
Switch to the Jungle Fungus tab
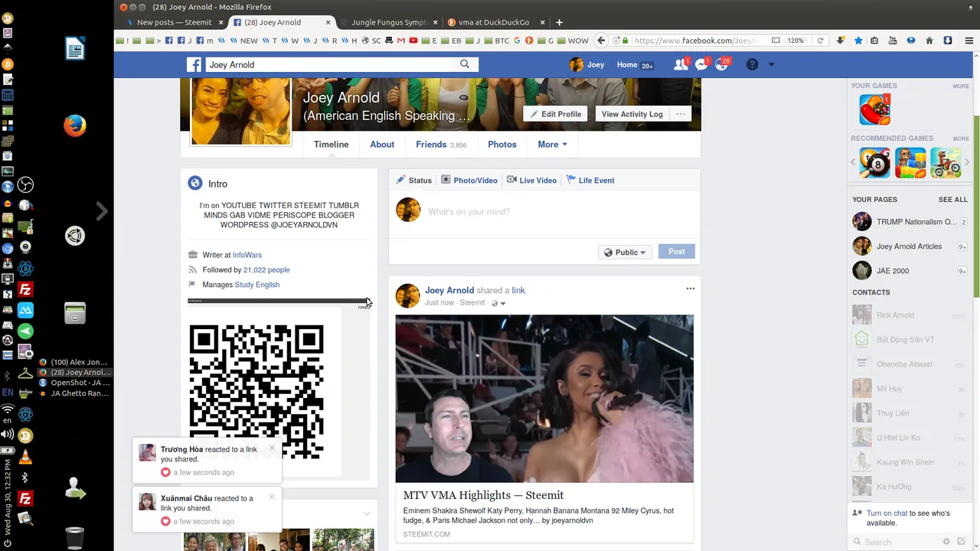388,22
